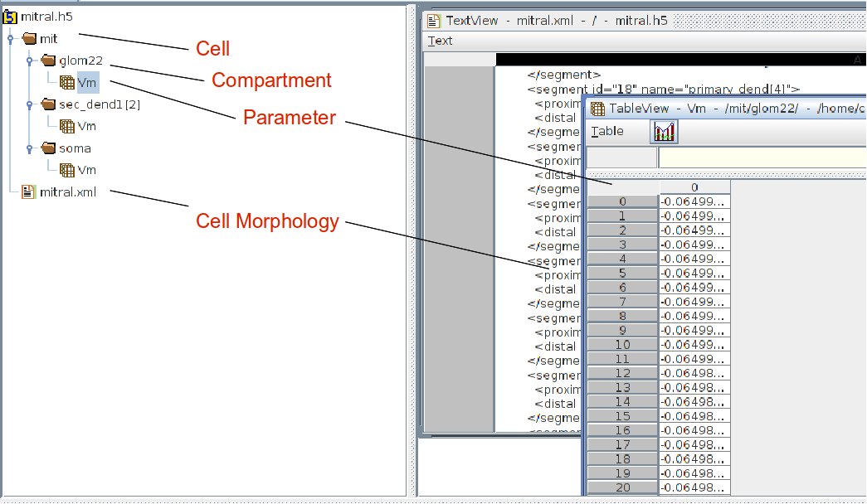Click the yellow cell value field in TableView
Viewport: 867px width, 504px height.
[x=762, y=158]
